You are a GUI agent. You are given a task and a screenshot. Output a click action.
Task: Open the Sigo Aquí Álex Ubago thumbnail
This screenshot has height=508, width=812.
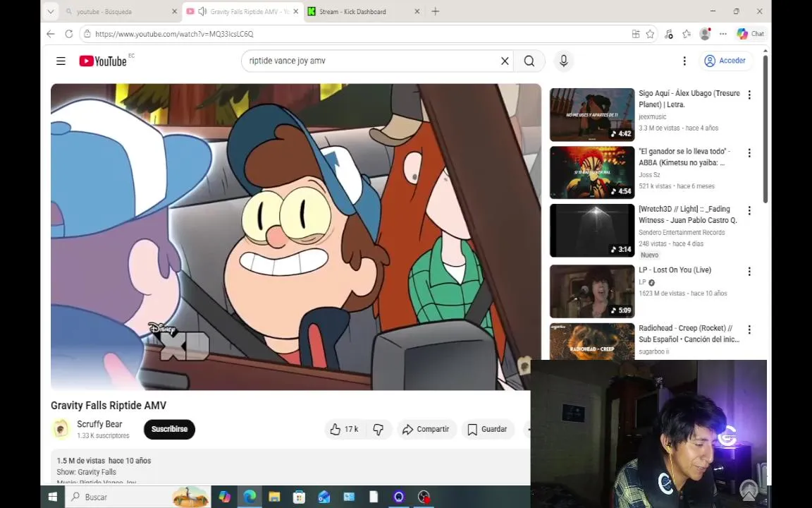(x=592, y=114)
